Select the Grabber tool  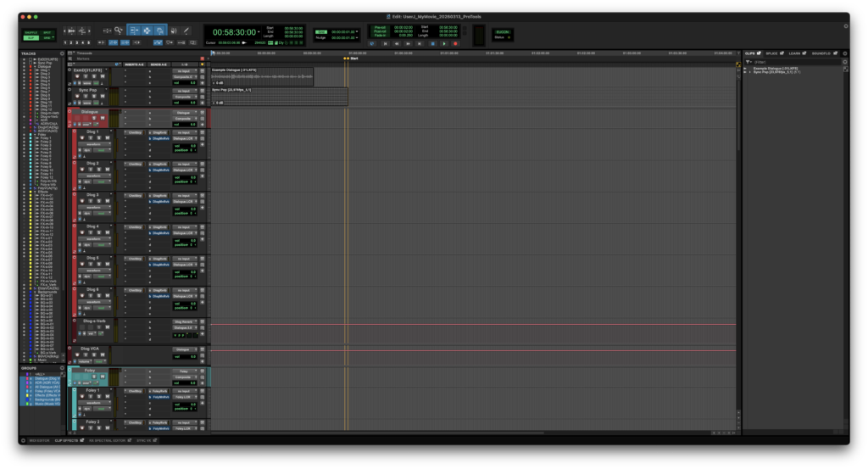coord(160,31)
